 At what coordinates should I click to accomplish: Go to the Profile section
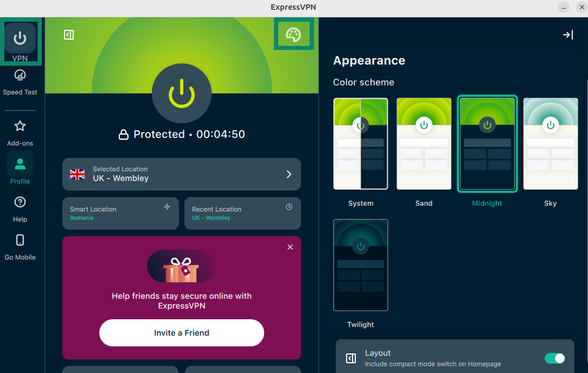20,168
